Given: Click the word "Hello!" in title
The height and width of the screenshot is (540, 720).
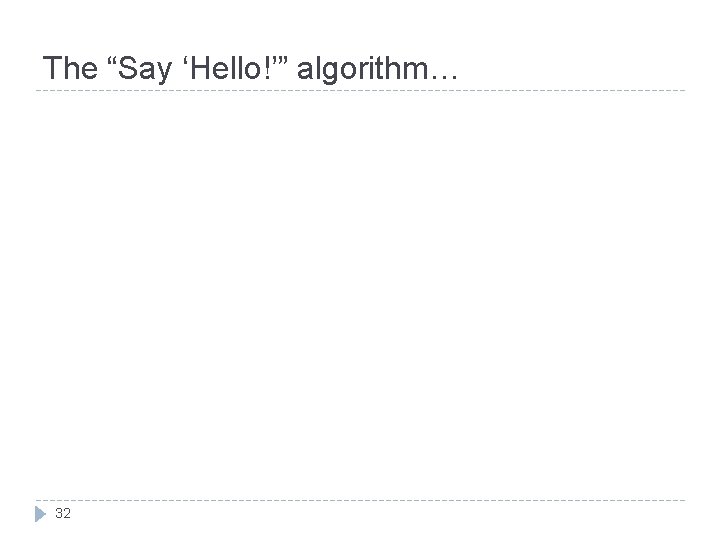Looking at the screenshot, I should tap(232, 68).
